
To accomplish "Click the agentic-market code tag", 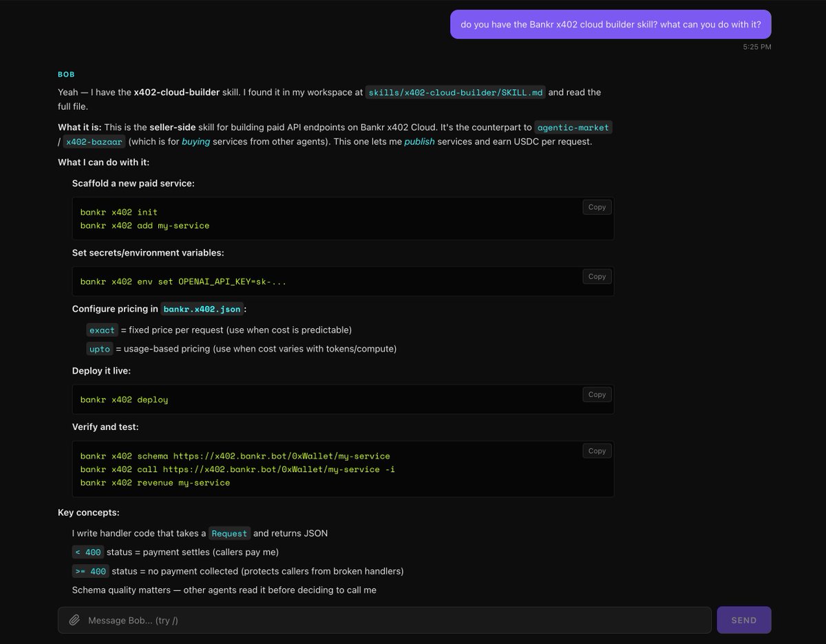I will [573, 127].
